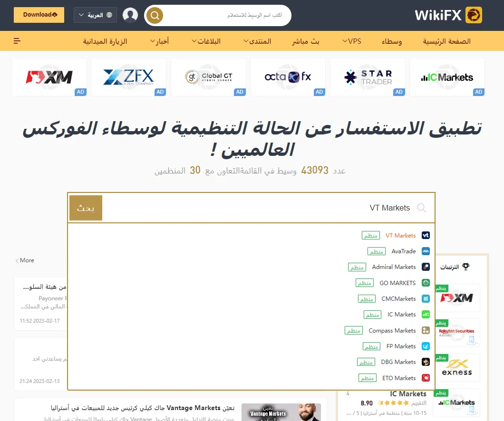Open the XM advertisement banner
The image size is (504, 421).
[x=49, y=77]
